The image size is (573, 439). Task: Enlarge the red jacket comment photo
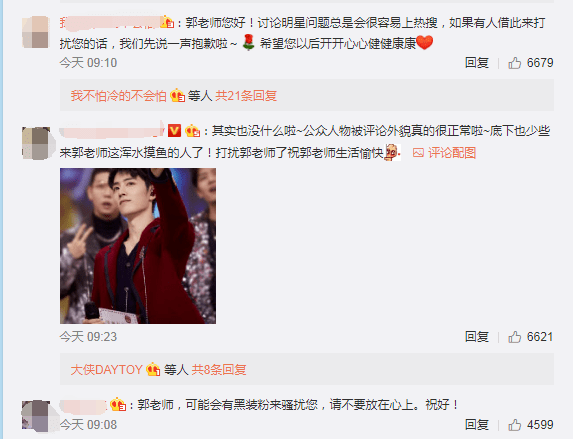click(138, 246)
